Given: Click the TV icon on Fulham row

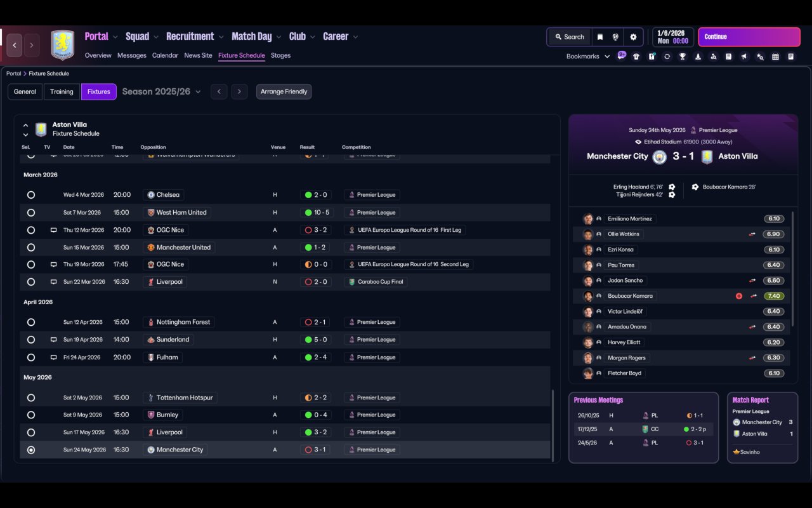Looking at the screenshot, I should tap(53, 358).
